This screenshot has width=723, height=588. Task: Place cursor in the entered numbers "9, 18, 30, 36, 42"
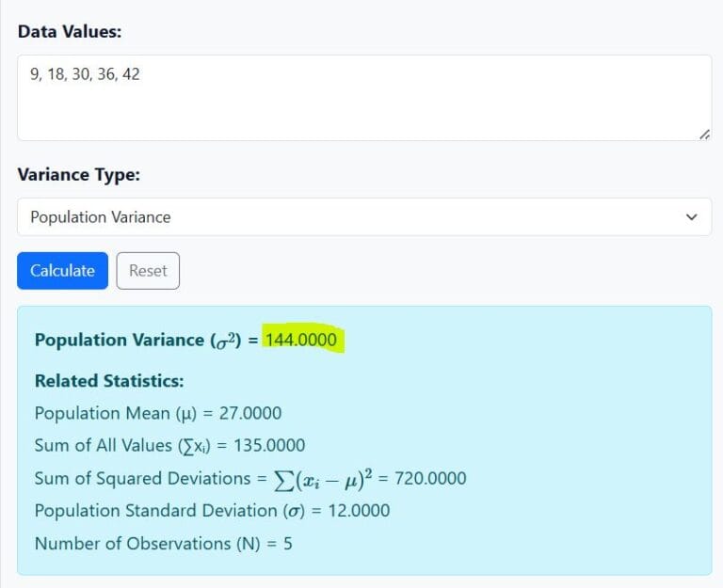pyautogui.click(x=85, y=73)
